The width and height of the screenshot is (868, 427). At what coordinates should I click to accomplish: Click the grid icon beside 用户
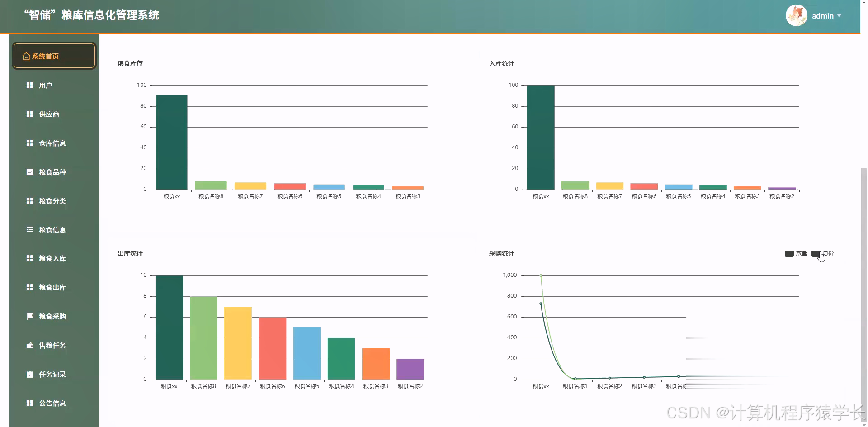click(x=30, y=85)
